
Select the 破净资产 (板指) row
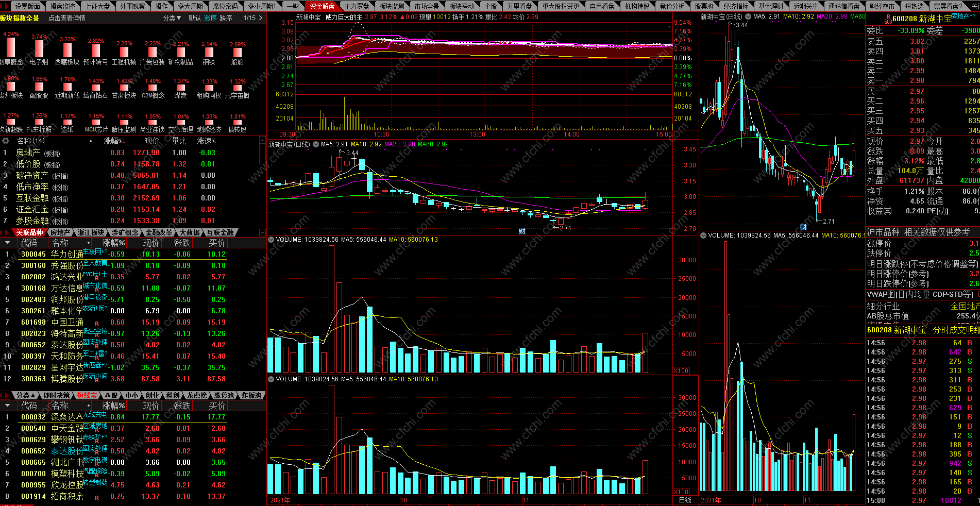(133, 175)
